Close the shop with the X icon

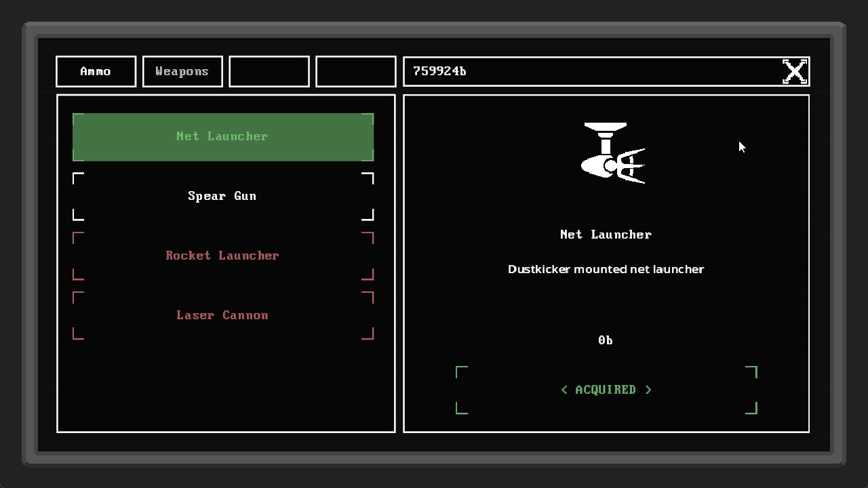tap(795, 71)
